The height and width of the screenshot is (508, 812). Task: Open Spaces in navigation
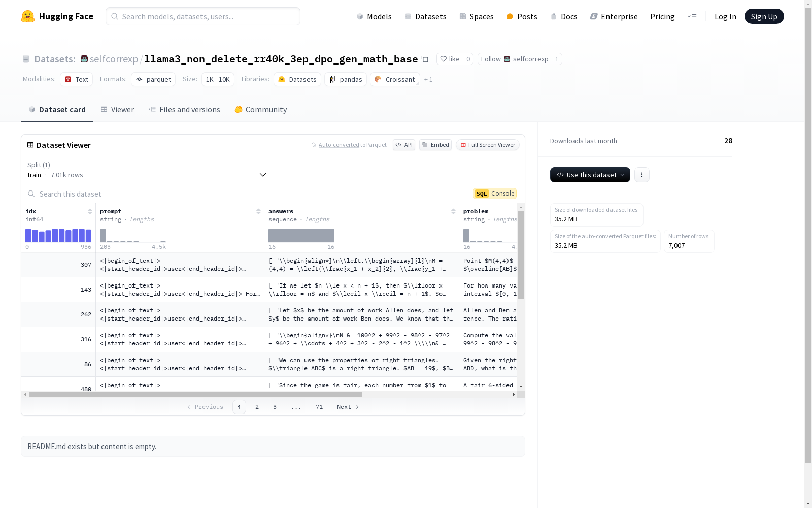coord(476,16)
